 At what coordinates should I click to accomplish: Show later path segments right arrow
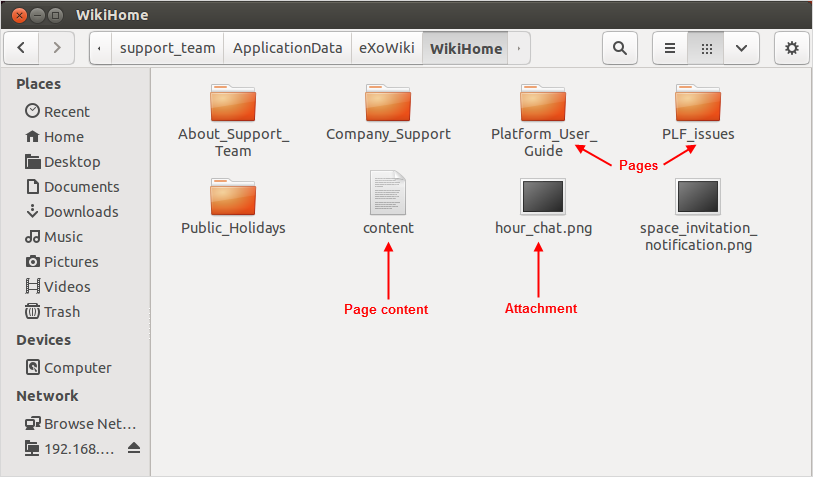click(x=518, y=48)
